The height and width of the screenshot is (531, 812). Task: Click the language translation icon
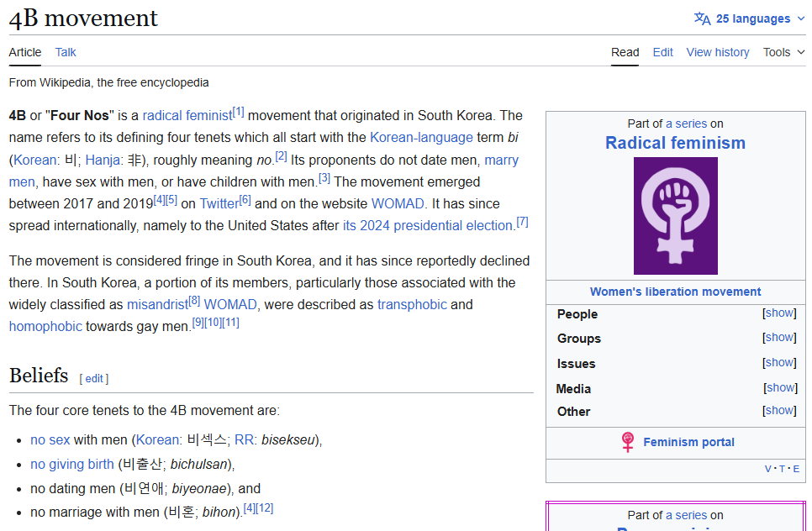702,18
